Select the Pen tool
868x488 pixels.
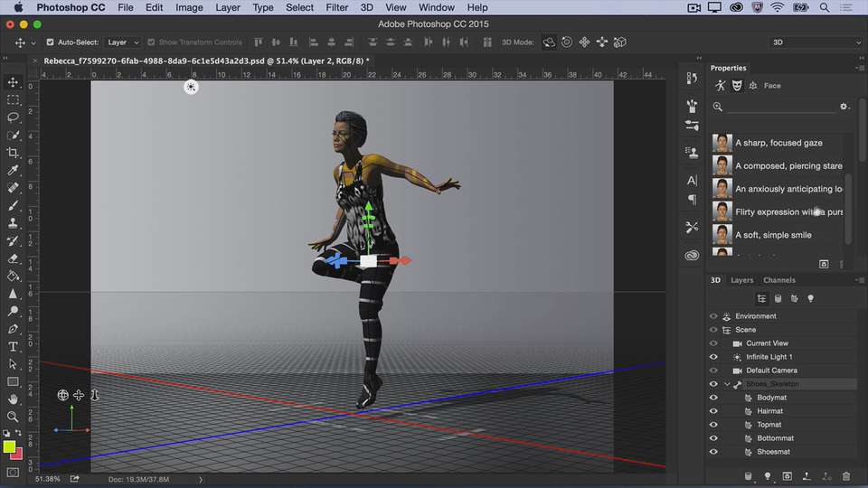(13, 329)
